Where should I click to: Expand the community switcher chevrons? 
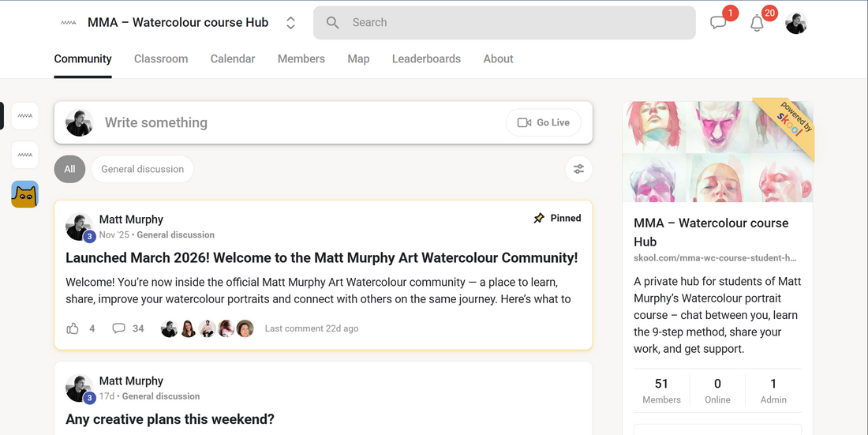coord(290,23)
